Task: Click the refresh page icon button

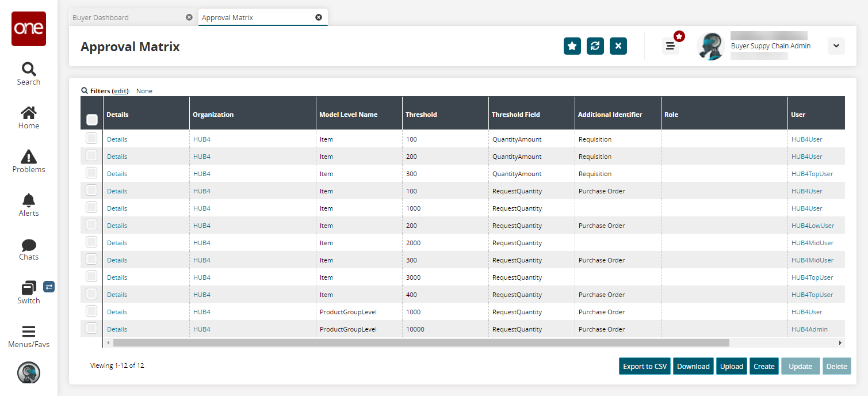Action: tap(595, 46)
